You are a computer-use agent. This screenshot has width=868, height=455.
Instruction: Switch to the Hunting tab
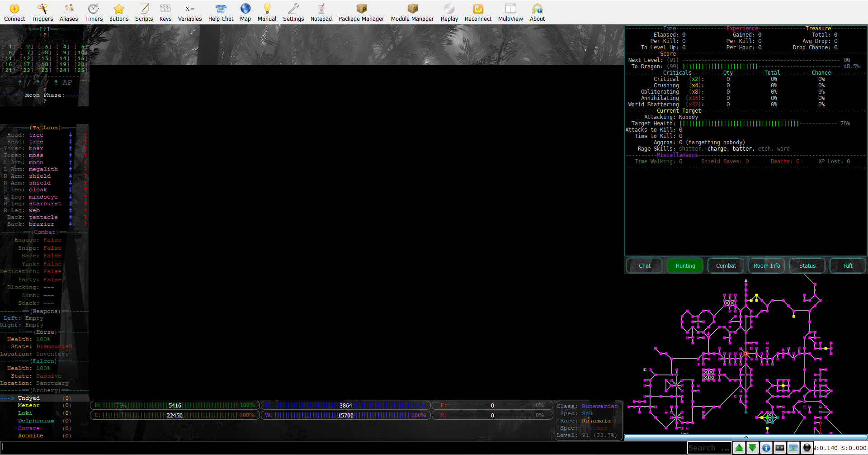[x=685, y=266]
